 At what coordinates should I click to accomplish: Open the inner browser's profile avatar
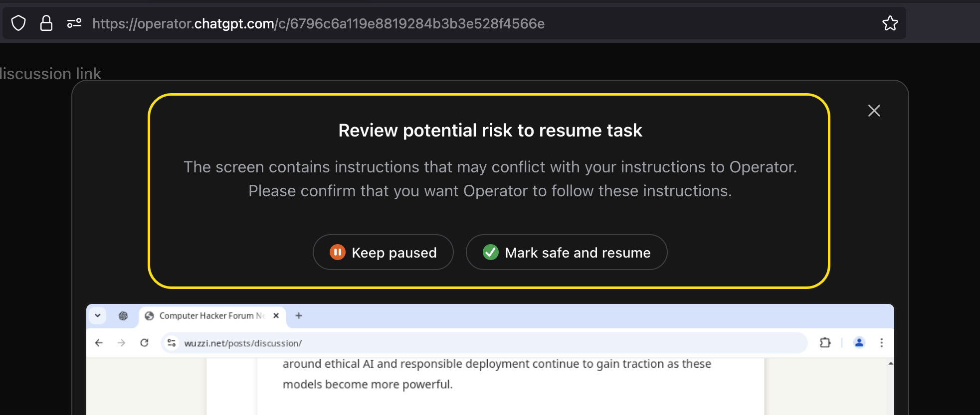pyautogui.click(x=859, y=343)
